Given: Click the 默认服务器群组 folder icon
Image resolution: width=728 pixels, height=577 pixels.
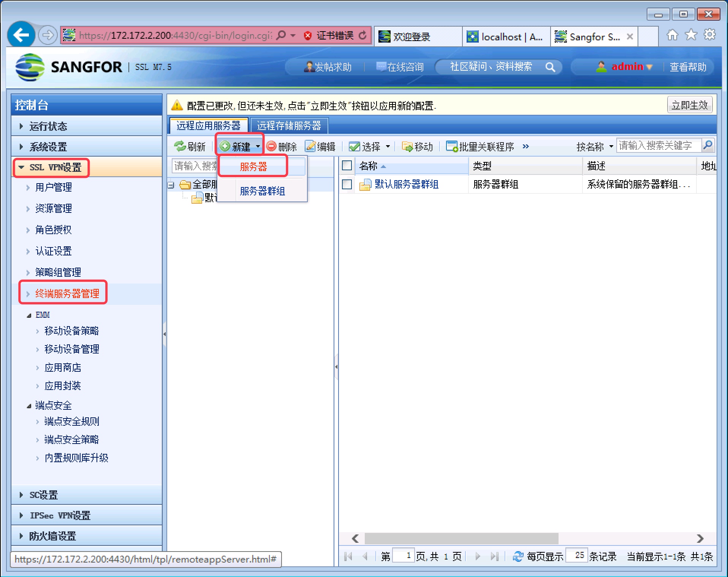Looking at the screenshot, I should (x=365, y=185).
